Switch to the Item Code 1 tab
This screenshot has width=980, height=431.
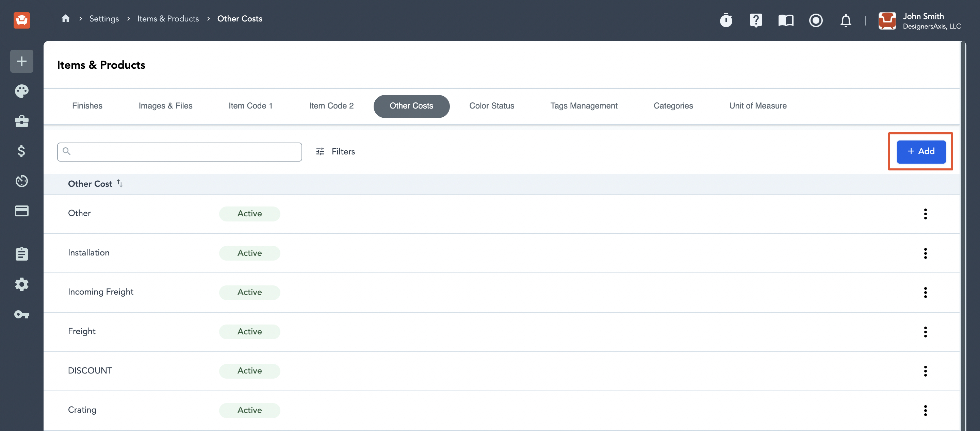click(250, 106)
